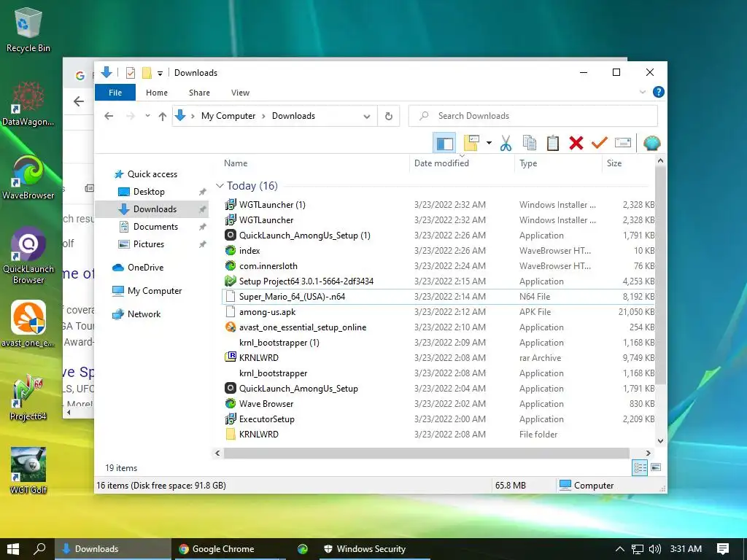Unpin Desktop using its pin icon

coord(203,192)
